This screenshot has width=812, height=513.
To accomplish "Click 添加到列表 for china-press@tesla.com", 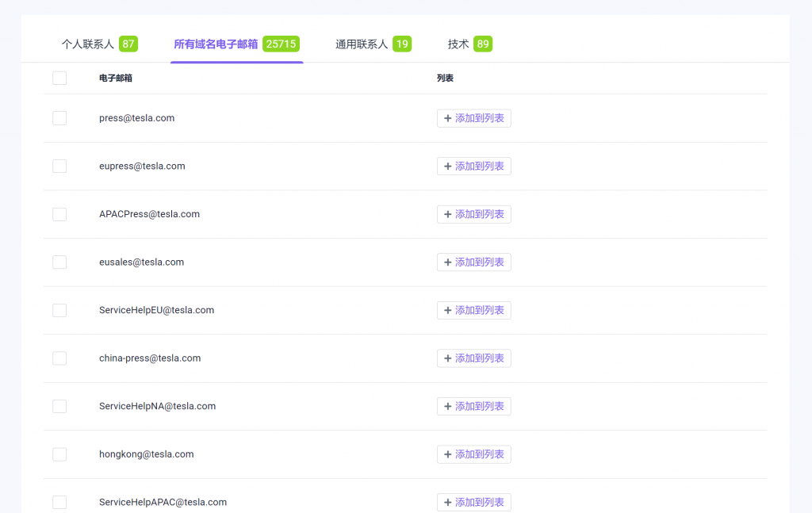I will pyautogui.click(x=474, y=358).
